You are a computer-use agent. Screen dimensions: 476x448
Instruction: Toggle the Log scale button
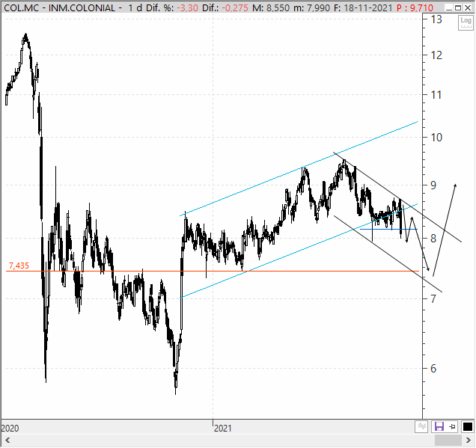pyautogui.click(x=466, y=22)
